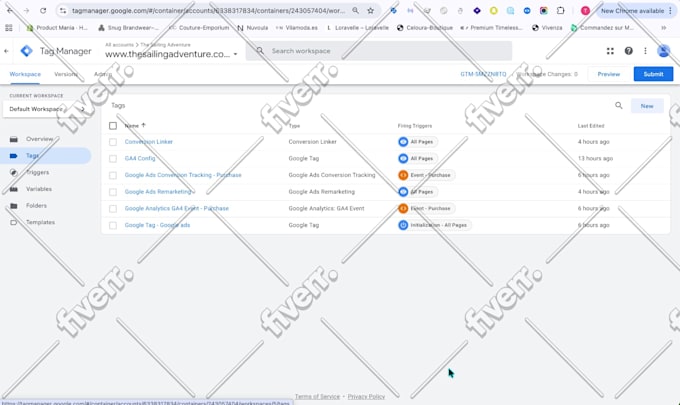Sort tags by Name column
The width and height of the screenshot is (680, 405).
click(135, 126)
